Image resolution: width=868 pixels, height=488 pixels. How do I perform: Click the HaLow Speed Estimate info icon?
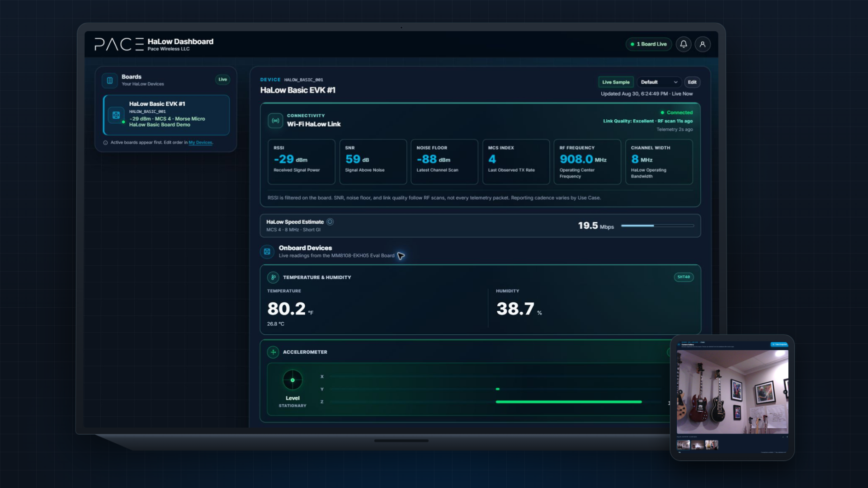pyautogui.click(x=330, y=222)
